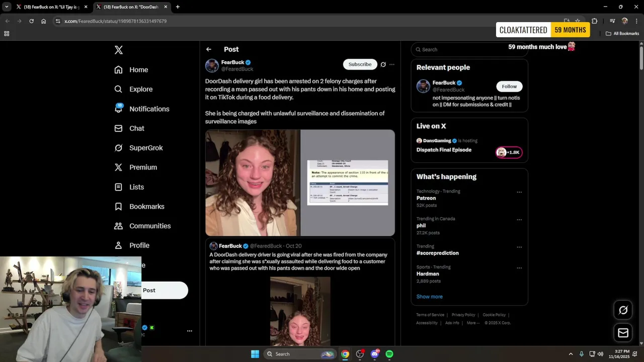Open Ads info footer link
Screen dimensions: 644x362
[452, 323]
